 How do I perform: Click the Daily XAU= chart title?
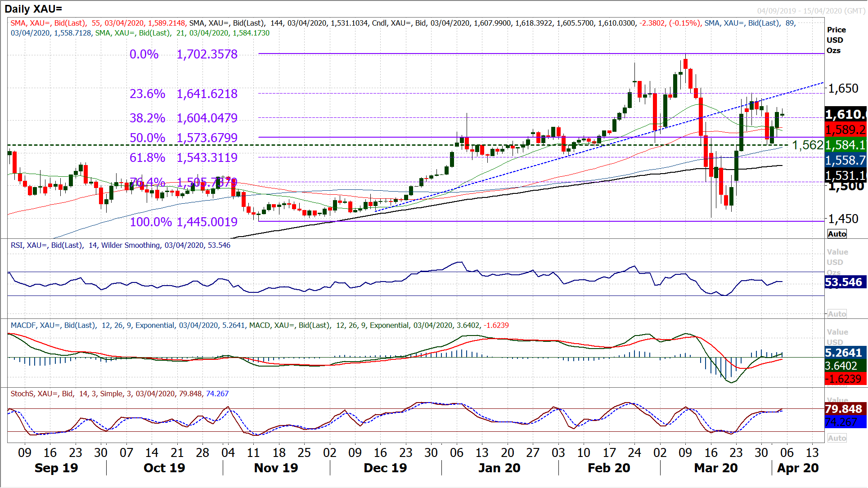pos(33,9)
